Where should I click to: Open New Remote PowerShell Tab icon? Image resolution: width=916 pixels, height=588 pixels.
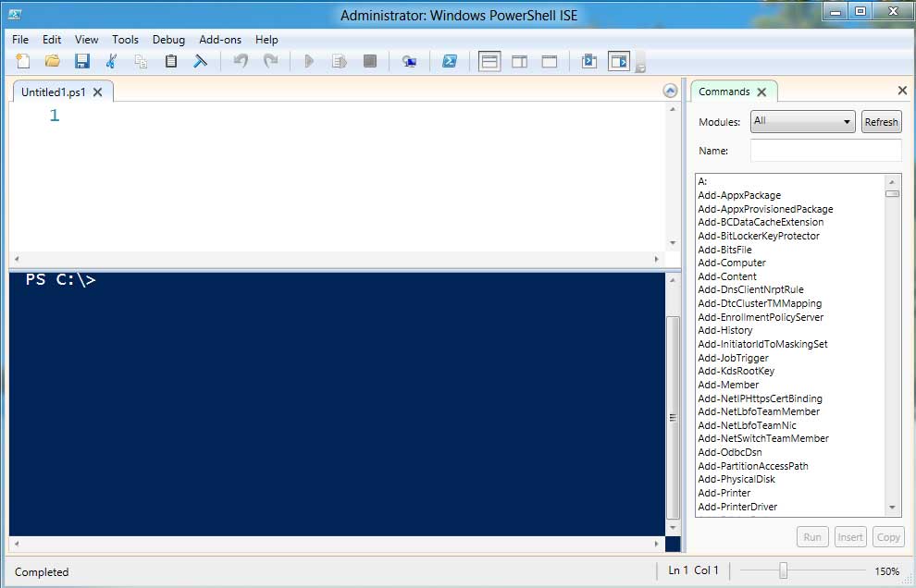coord(409,61)
